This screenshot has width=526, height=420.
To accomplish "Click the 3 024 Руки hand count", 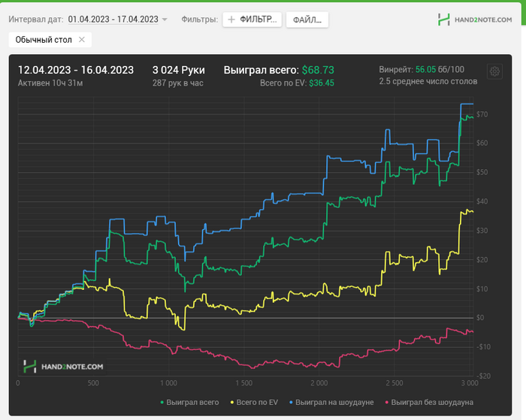I will click(x=179, y=70).
